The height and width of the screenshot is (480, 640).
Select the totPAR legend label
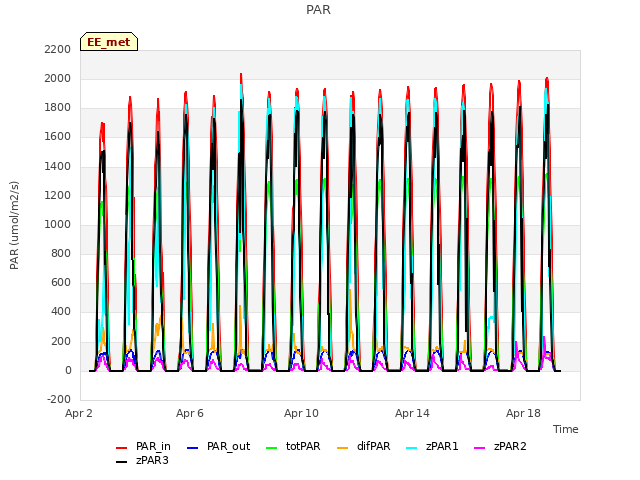click(303, 447)
